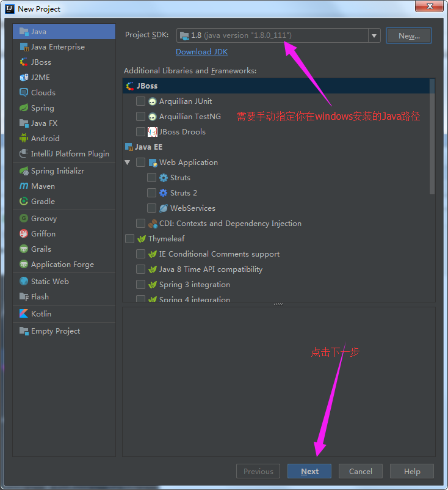The height and width of the screenshot is (490, 448).
Task: Click the Spring 3 integration label
Action: pyautogui.click(x=195, y=285)
